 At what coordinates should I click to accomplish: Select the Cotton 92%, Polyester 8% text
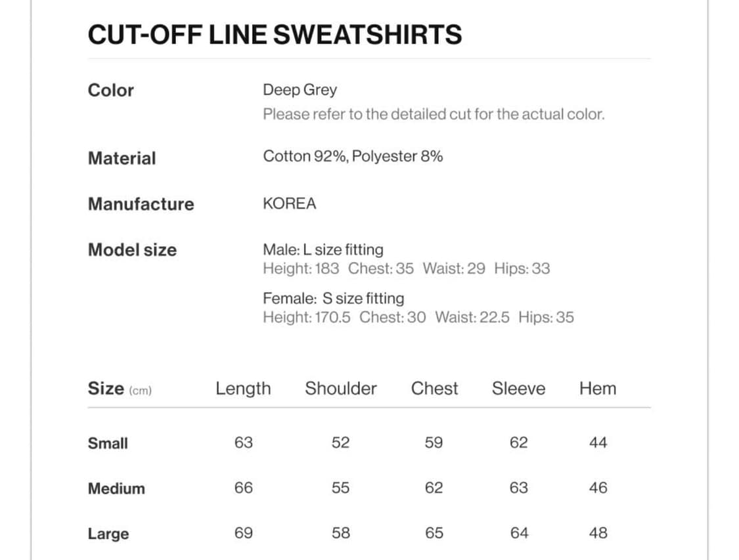(x=353, y=156)
